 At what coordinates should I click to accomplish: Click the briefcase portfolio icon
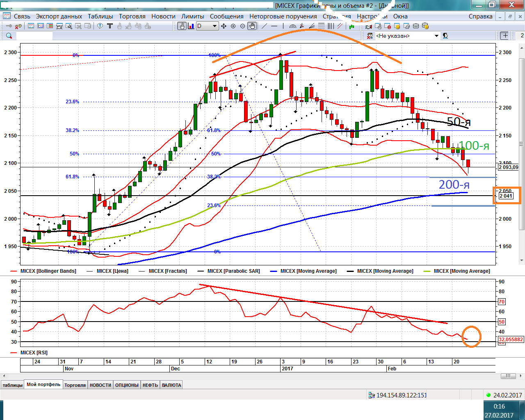(x=416, y=26)
